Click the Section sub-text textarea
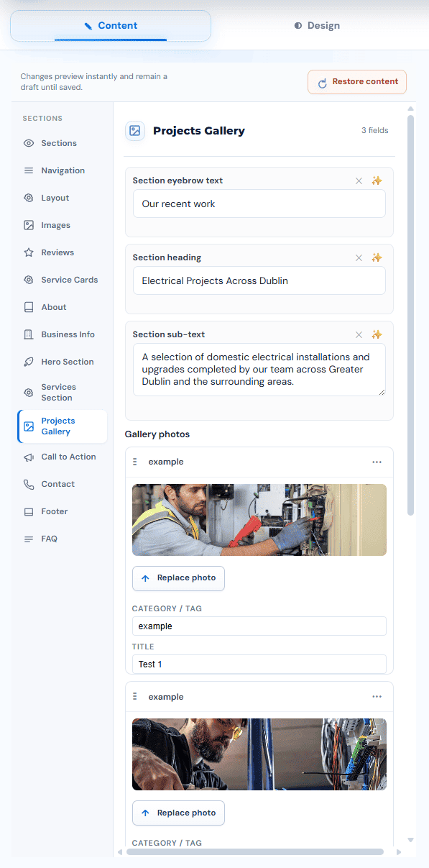The width and height of the screenshot is (429, 868). [x=259, y=370]
